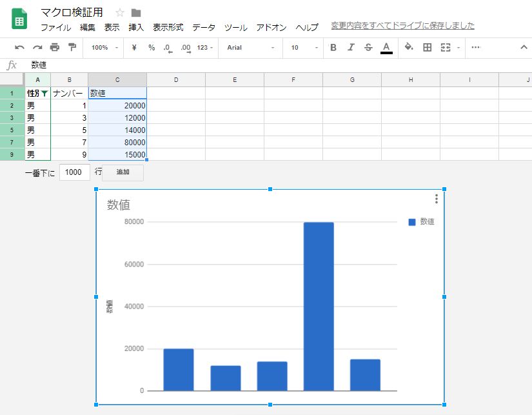
Task: Print the spreadsheet using printer icon
Action: pyautogui.click(x=55, y=47)
